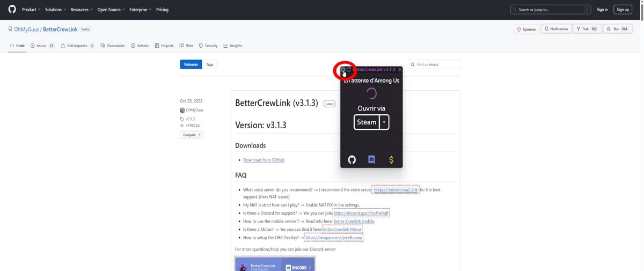Click the dollar donate icon in BetterCrewLink
The width and height of the screenshot is (644, 271).
point(391,160)
